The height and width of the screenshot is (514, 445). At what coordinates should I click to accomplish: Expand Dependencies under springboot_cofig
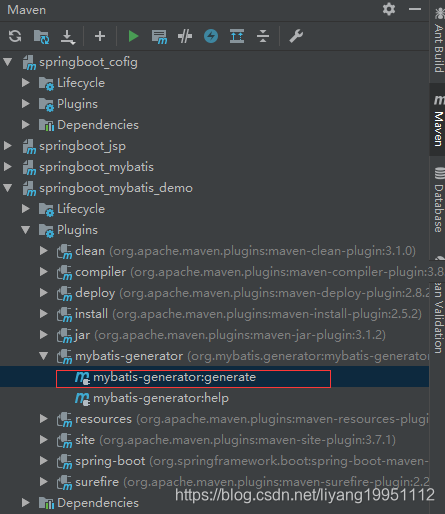(26, 125)
